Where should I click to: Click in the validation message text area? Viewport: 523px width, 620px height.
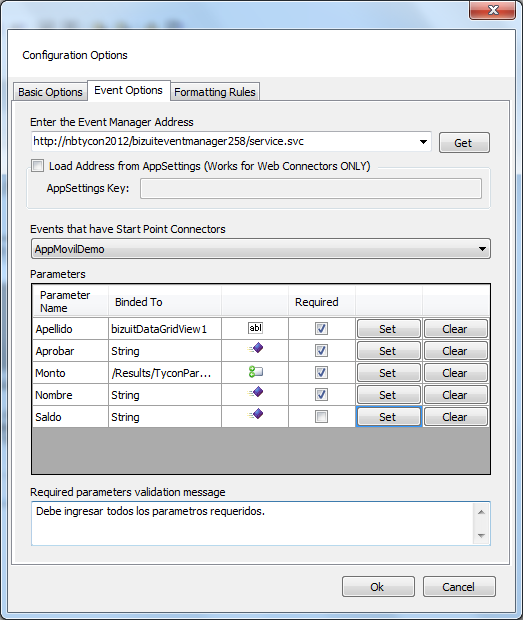253,524
